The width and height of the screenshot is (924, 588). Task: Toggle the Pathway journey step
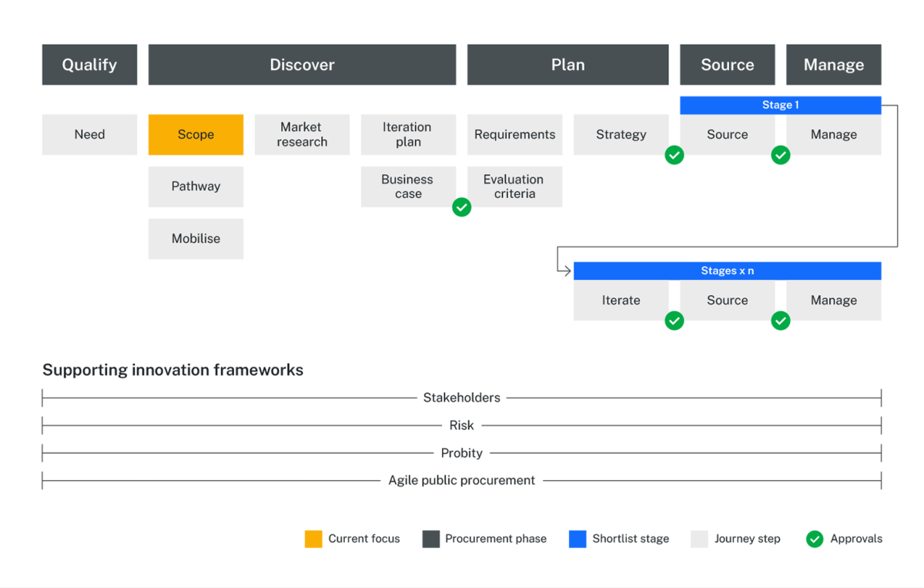click(x=196, y=186)
